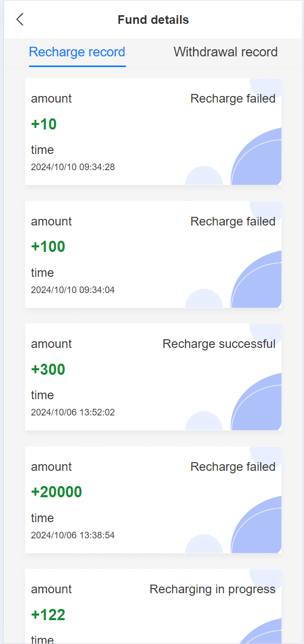Click the timestamp 2024/10/06 13:38:54
The width and height of the screenshot is (304, 644).
[73, 535]
